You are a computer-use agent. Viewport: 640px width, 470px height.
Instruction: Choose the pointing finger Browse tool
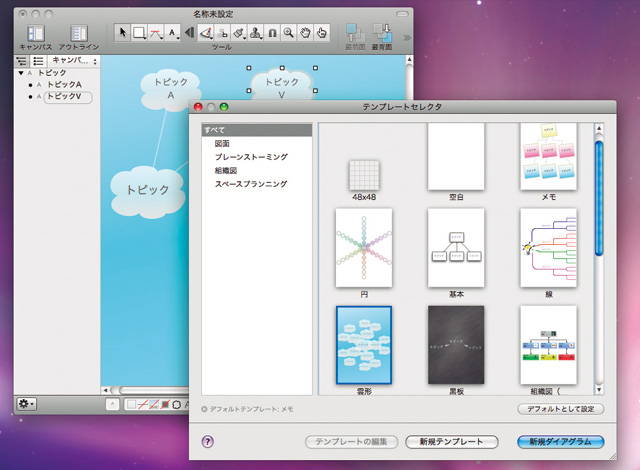[x=322, y=33]
